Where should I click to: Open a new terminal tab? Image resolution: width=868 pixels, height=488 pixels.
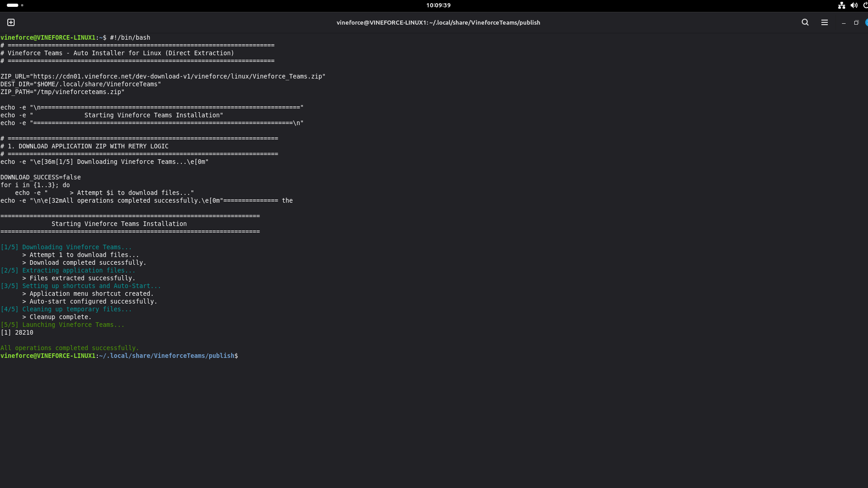(x=11, y=22)
